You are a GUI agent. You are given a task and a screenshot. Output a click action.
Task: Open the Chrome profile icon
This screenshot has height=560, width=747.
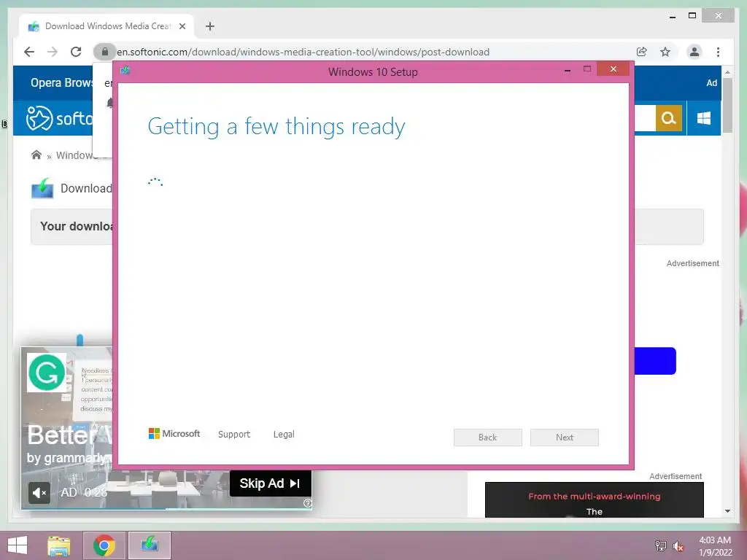tap(694, 52)
